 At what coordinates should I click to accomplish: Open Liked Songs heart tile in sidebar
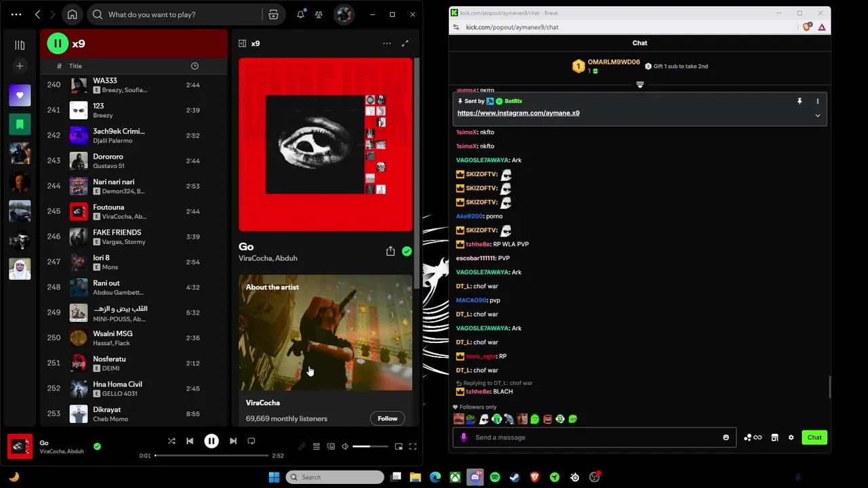click(x=20, y=95)
